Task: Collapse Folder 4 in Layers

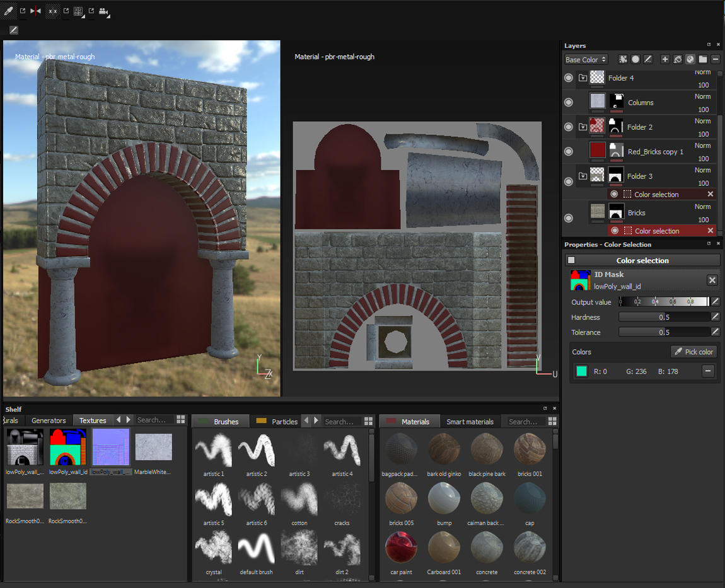Action: (583, 78)
